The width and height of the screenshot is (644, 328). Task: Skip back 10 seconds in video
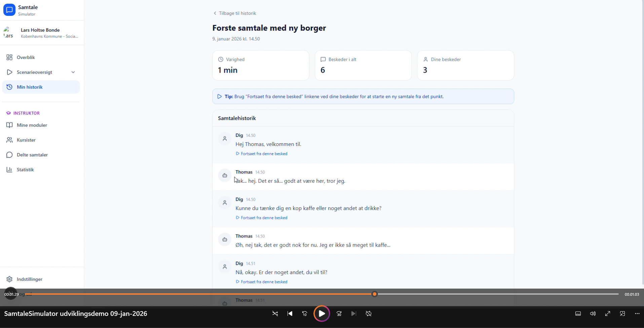305,314
